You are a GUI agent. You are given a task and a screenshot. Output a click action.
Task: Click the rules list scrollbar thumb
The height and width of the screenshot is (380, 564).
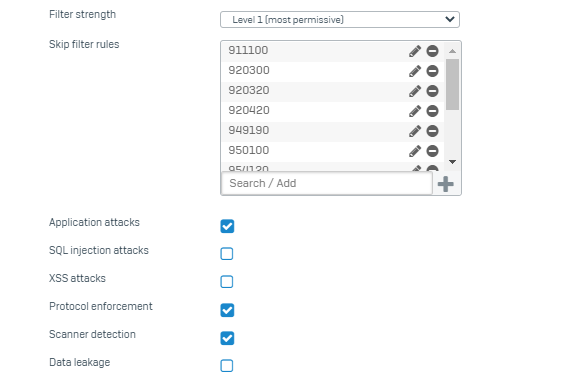click(x=452, y=85)
